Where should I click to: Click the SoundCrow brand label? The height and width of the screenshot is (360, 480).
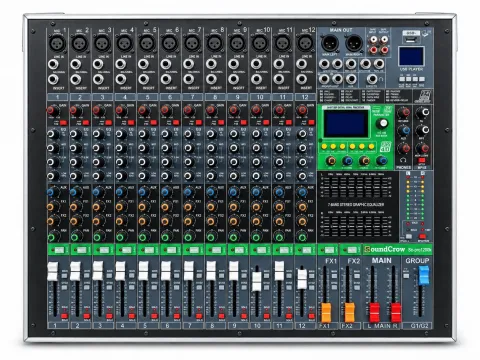pos(384,249)
